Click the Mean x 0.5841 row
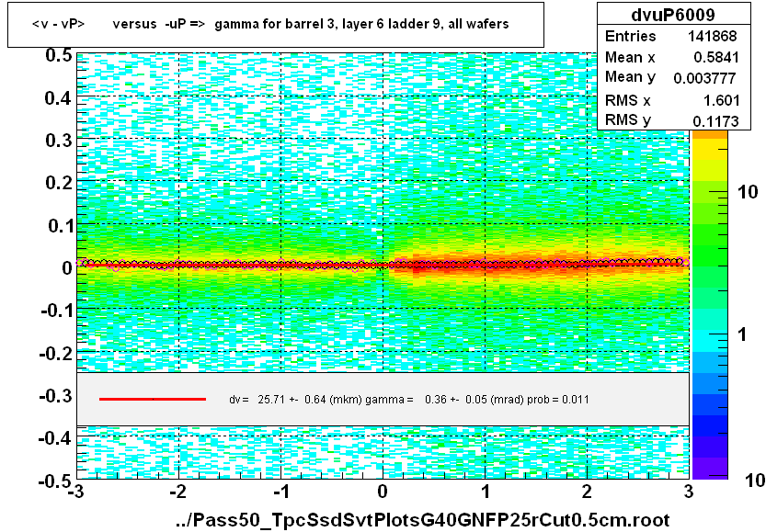The width and height of the screenshot is (766, 532). [x=673, y=58]
